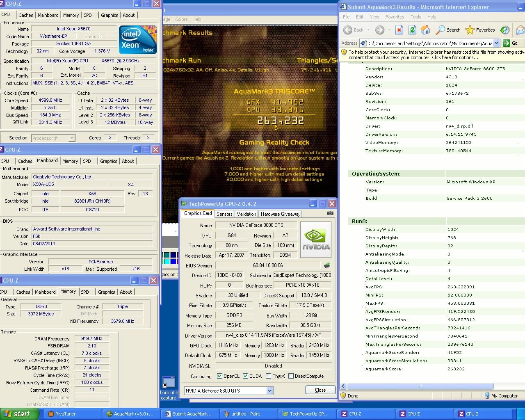Click the My Computer zone icon in IE status bar
The image size is (525, 420).
tap(487, 396)
